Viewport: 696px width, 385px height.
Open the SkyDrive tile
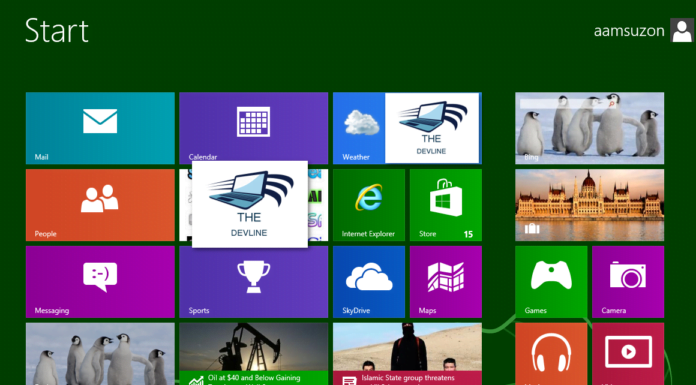(x=369, y=282)
